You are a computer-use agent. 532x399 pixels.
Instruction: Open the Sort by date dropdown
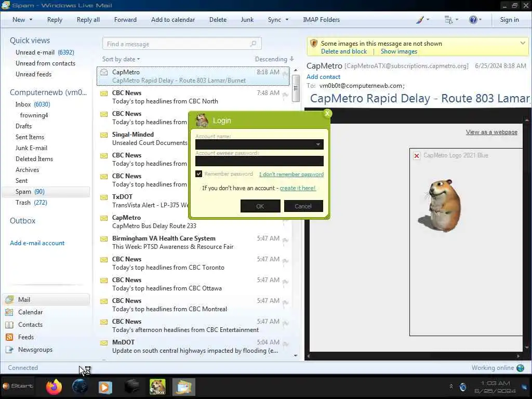[121, 59]
